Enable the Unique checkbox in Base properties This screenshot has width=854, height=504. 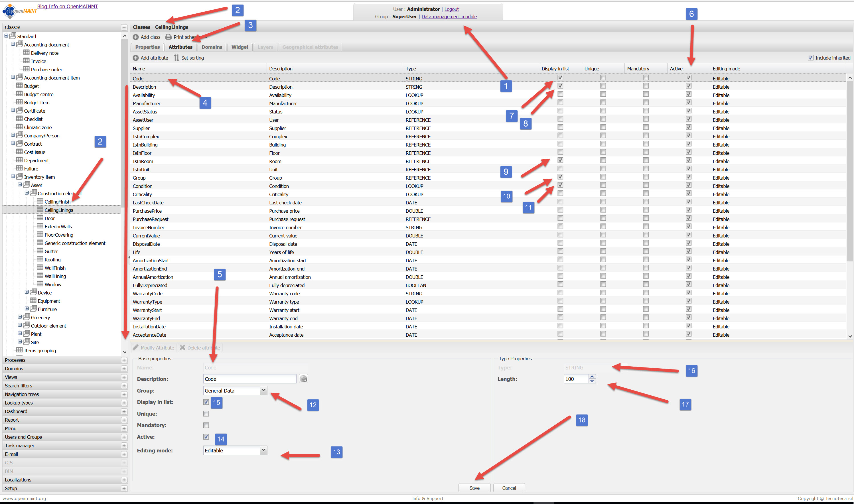(x=206, y=414)
